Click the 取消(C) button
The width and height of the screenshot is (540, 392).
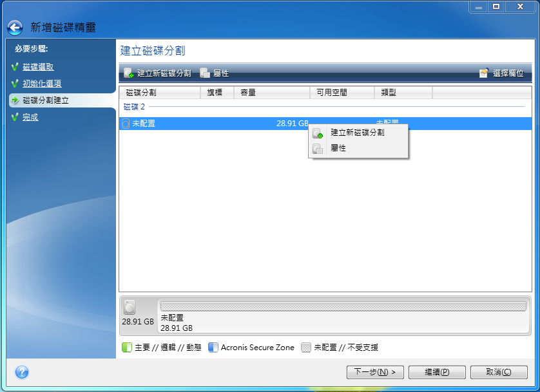(x=499, y=372)
